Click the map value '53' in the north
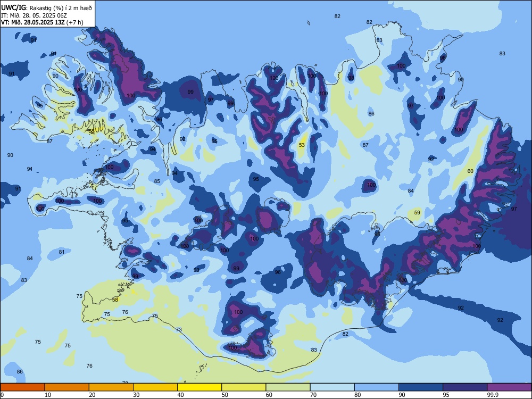This screenshot has width=532, height=399. click(302, 145)
